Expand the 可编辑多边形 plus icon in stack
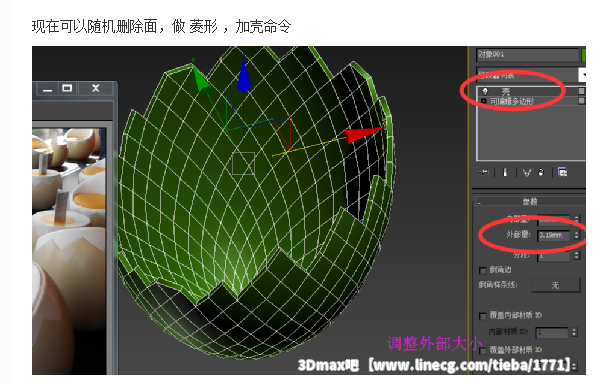 tap(484, 101)
